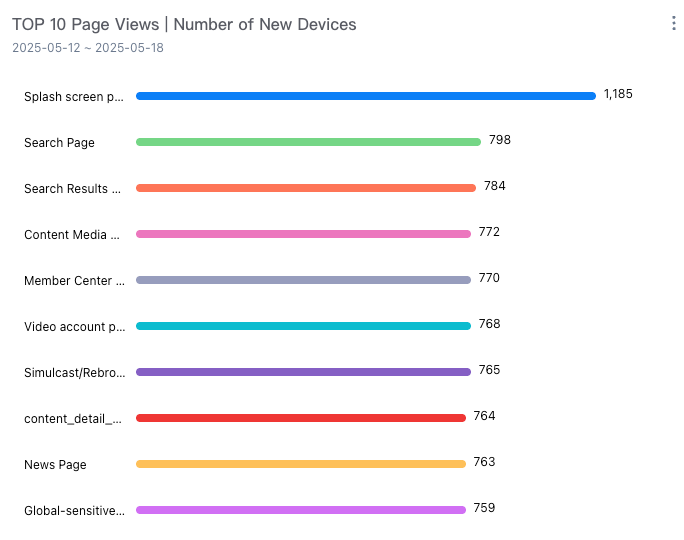Click the Search Page label
The height and width of the screenshot is (540, 684).
coord(59,143)
